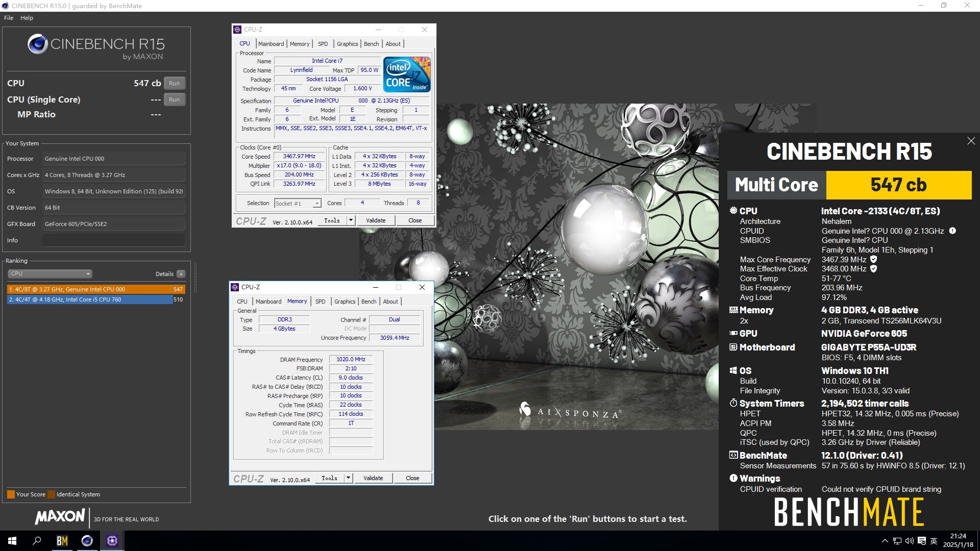Screen dimensions: 980x551
Task: Show hidden system tray icons
Action: (885, 541)
